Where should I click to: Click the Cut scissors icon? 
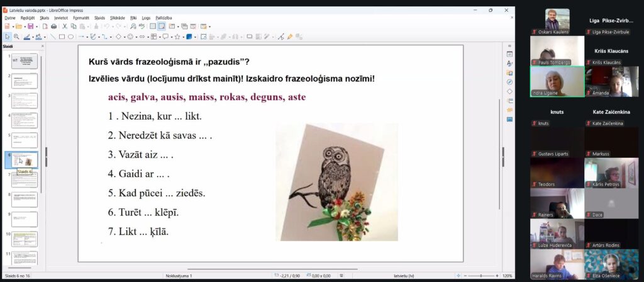point(64,26)
